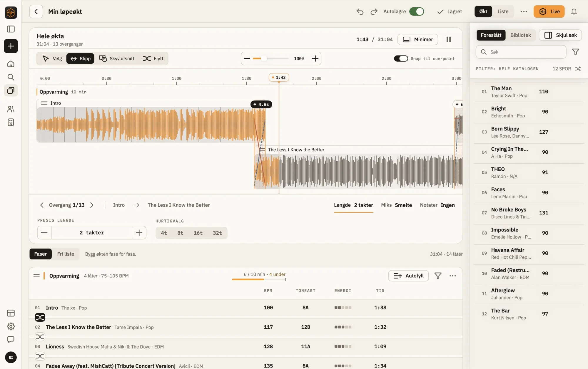Undo the last action

tap(360, 11)
